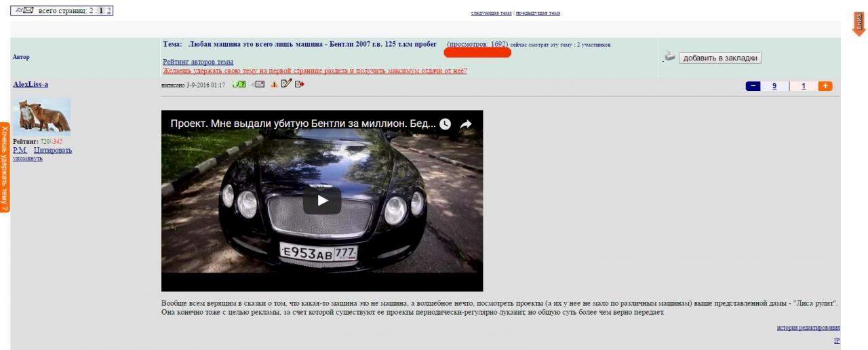Upvote the post with the orange plus button
Viewport: 868px width, 350px height.
(x=825, y=86)
